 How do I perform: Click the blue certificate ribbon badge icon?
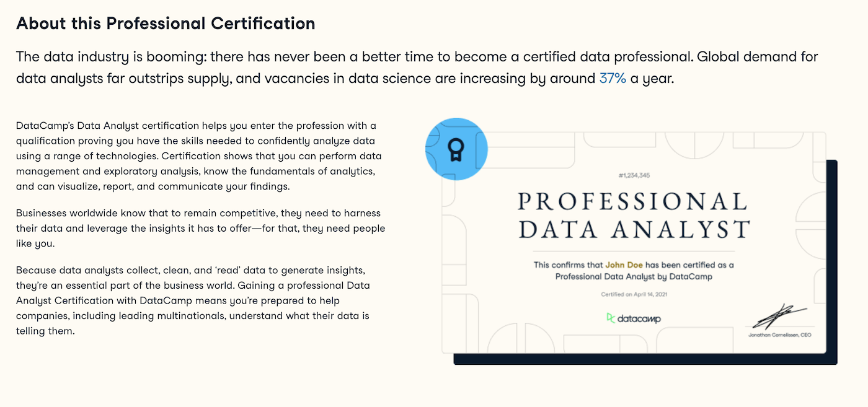click(456, 149)
